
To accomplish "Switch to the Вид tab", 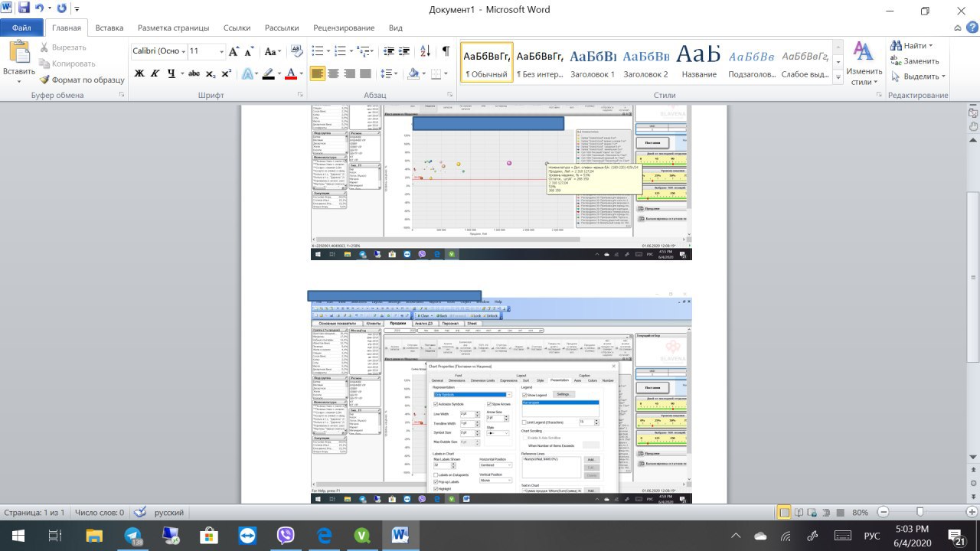I will (x=396, y=28).
